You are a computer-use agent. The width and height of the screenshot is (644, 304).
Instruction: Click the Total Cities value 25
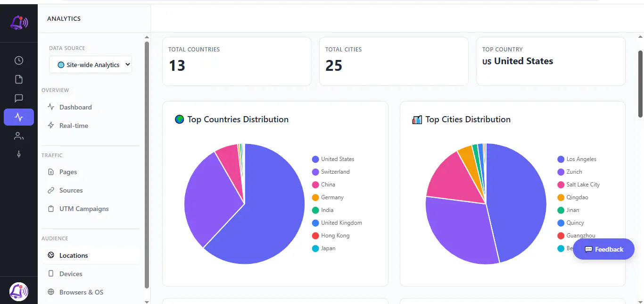click(334, 65)
